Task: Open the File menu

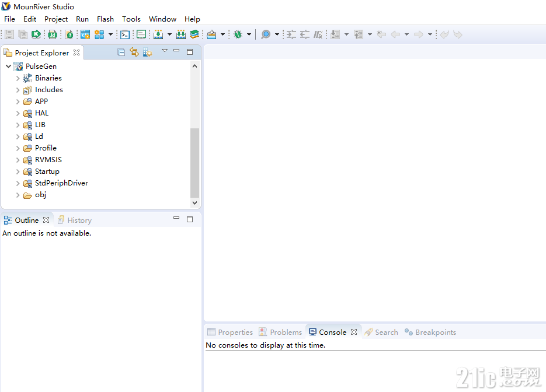Action: tap(9, 19)
